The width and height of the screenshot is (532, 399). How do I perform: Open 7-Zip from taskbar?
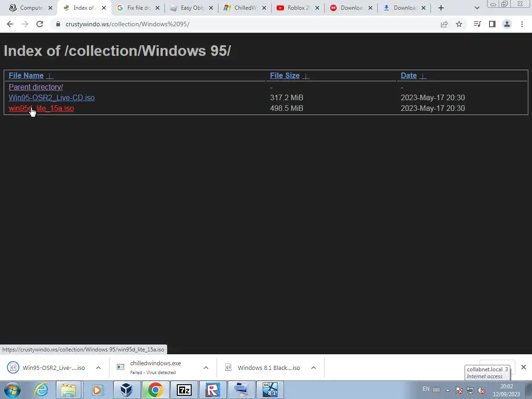click(184, 390)
